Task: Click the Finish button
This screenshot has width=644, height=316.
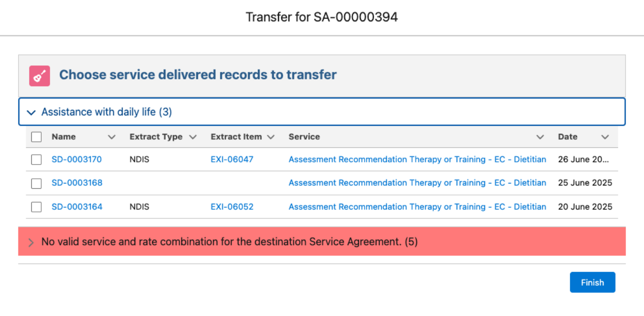Action: pyautogui.click(x=592, y=282)
